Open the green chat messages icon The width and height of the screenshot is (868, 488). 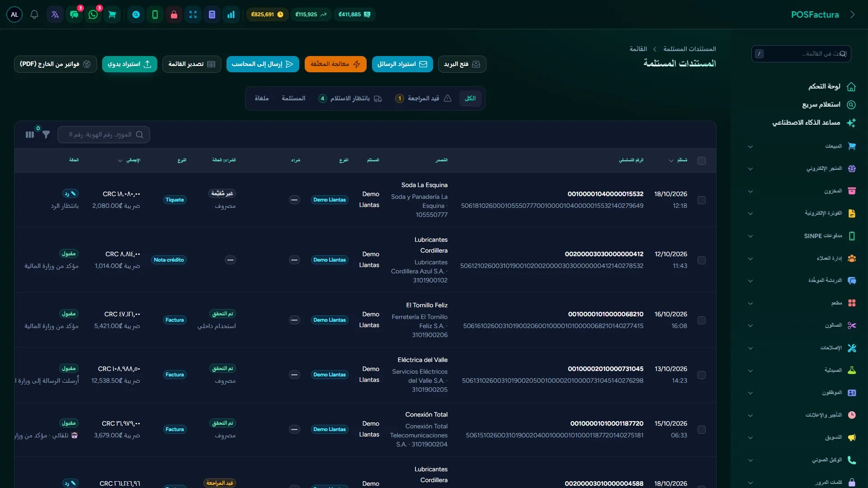74,14
